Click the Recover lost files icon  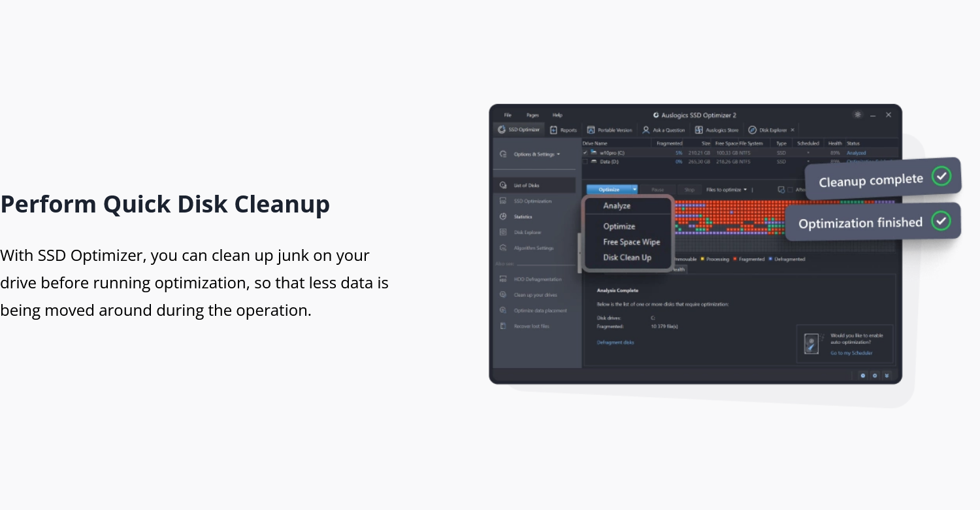[503, 326]
